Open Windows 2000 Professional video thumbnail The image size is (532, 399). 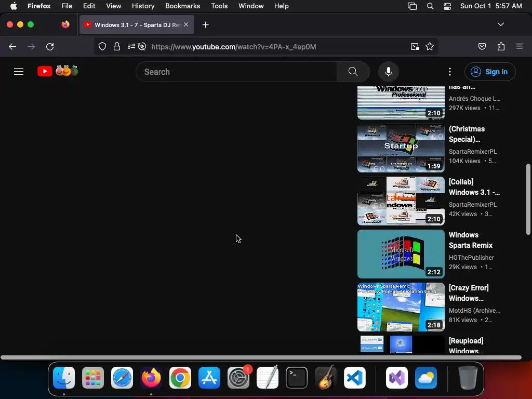pos(401,103)
